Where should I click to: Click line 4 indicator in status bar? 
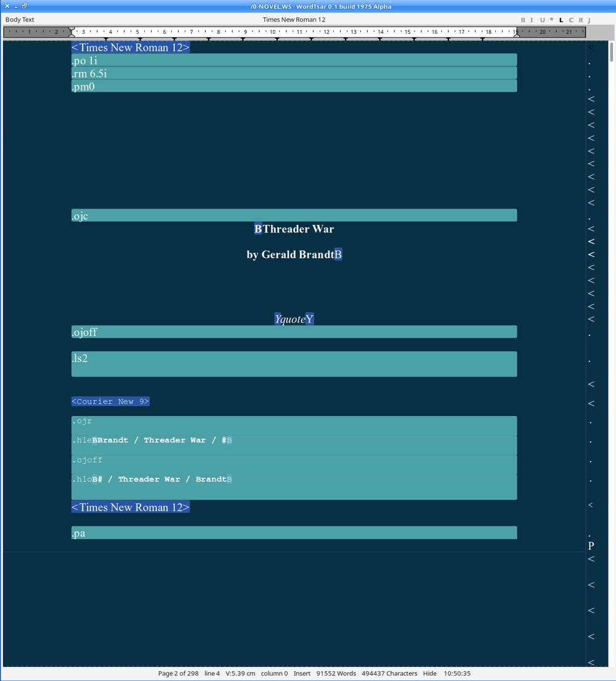tap(212, 674)
